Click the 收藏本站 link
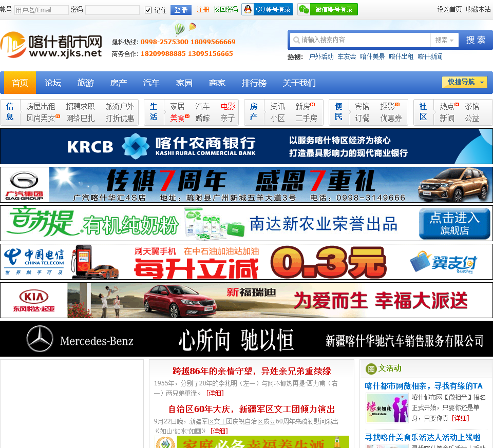493x448 pixels. tap(478, 9)
